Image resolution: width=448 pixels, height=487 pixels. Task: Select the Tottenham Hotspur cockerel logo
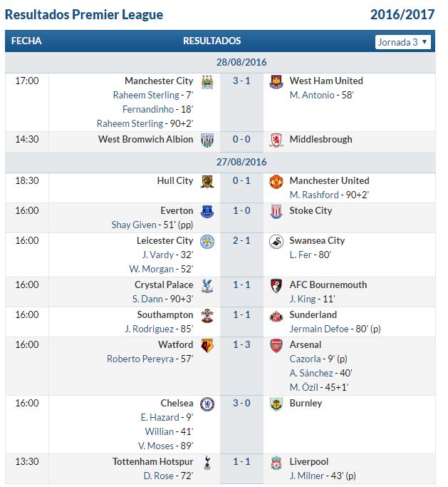[x=207, y=463]
